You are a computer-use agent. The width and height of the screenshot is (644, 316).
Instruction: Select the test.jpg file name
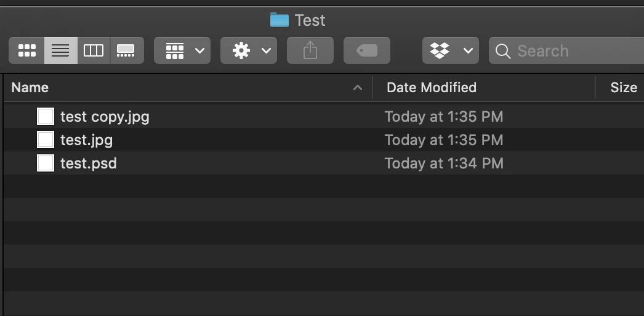point(87,140)
